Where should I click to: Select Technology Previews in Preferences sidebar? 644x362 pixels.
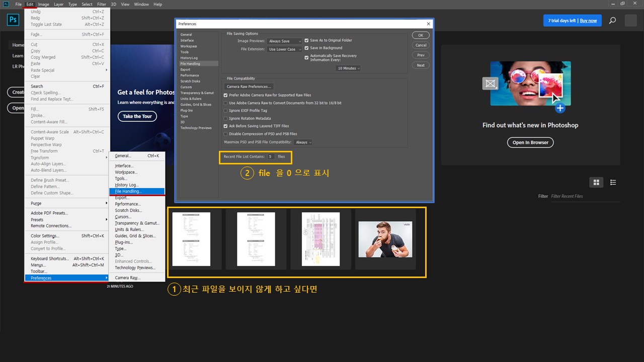click(x=196, y=128)
